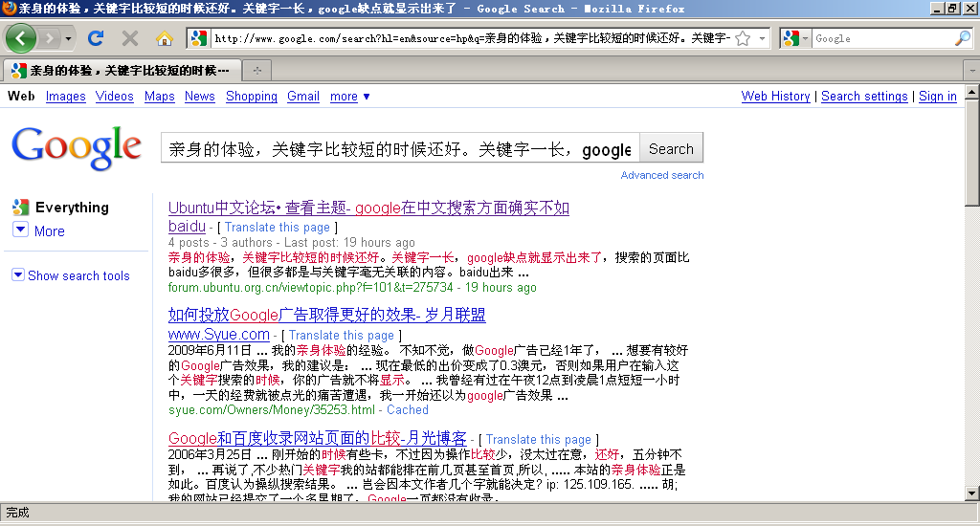Click the Web label in top navigation
The height and width of the screenshot is (526, 980).
click(x=21, y=97)
